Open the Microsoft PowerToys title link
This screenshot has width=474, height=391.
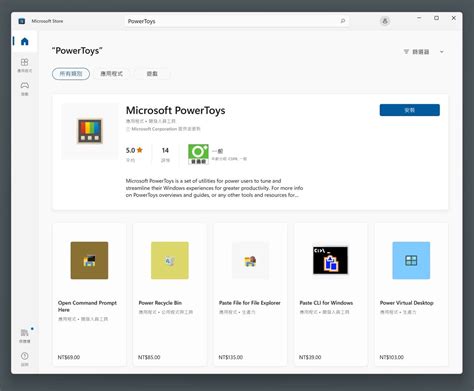tap(175, 110)
